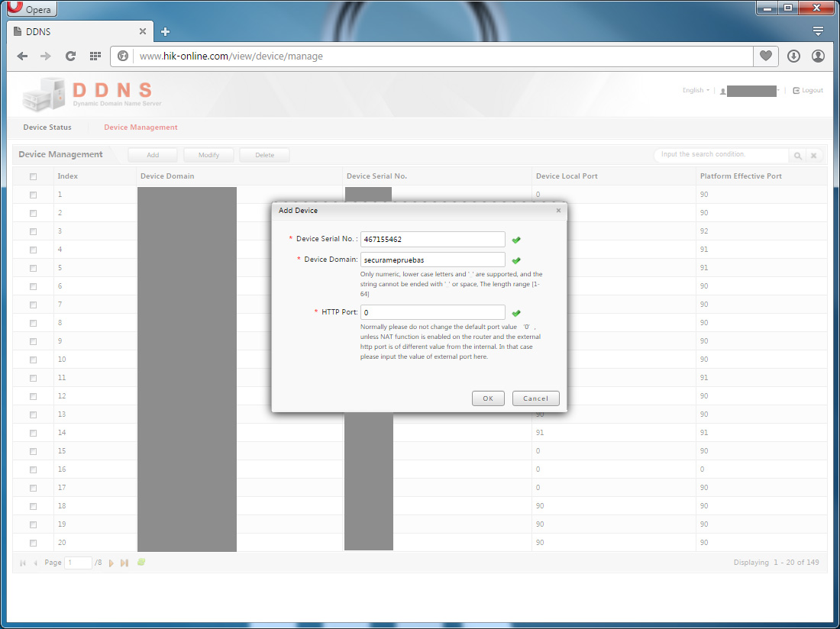Go forward with the forward arrow
The height and width of the screenshot is (629, 840).
click(46, 56)
